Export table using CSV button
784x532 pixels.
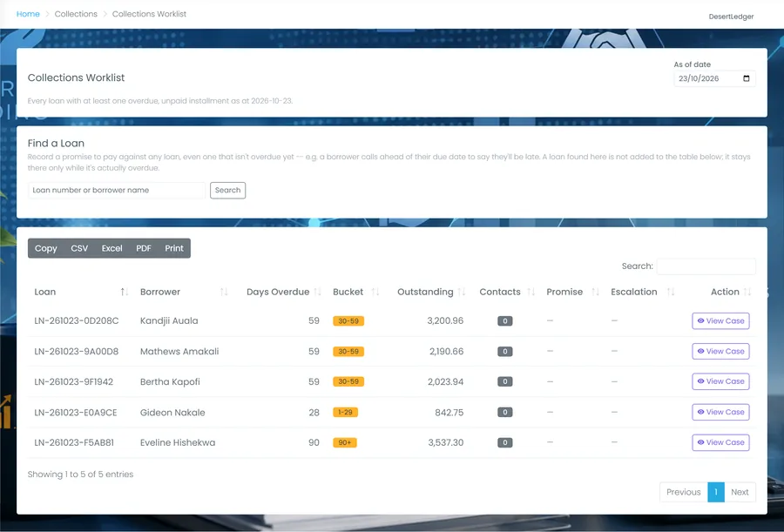79,248
